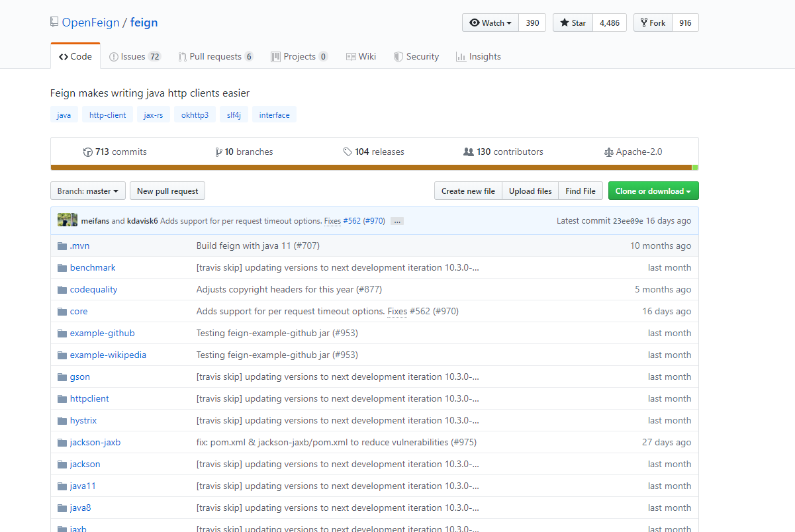
Task: Open the Branch: master selector
Action: pos(87,191)
